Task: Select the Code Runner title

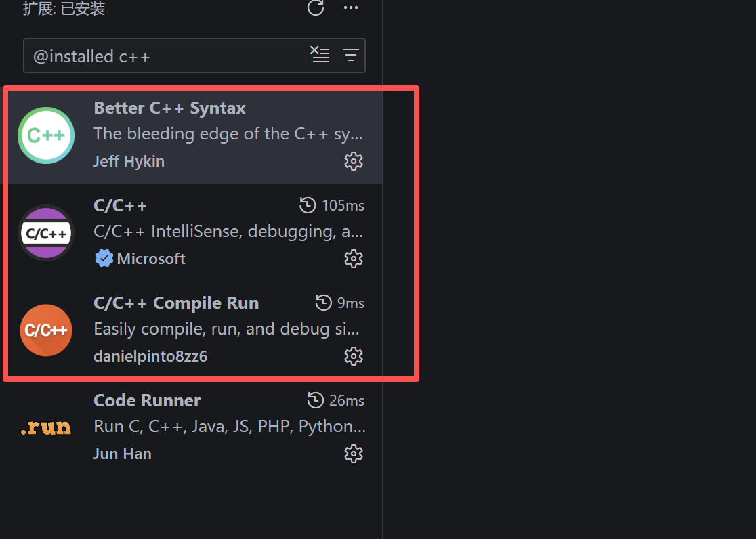Action: (x=147, y=400)
